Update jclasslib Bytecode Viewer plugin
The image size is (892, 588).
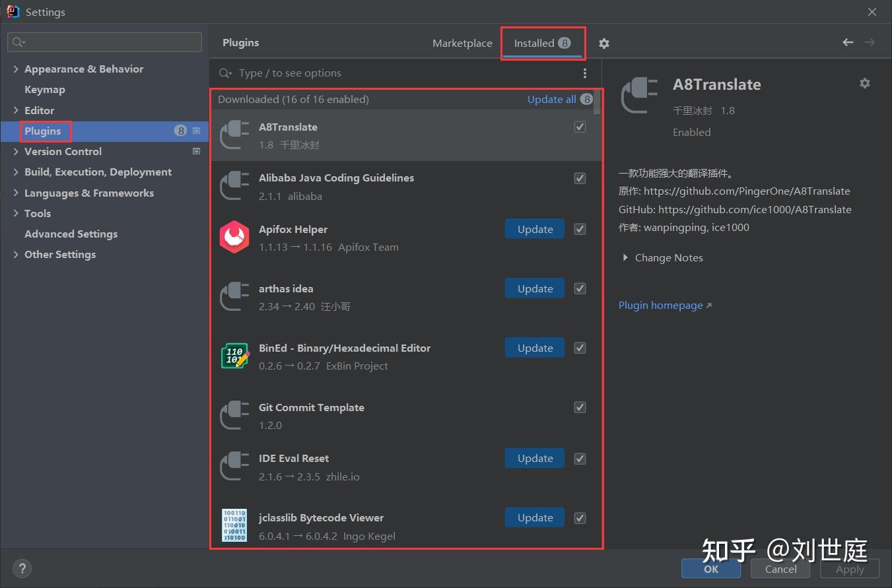coord(535,517)
